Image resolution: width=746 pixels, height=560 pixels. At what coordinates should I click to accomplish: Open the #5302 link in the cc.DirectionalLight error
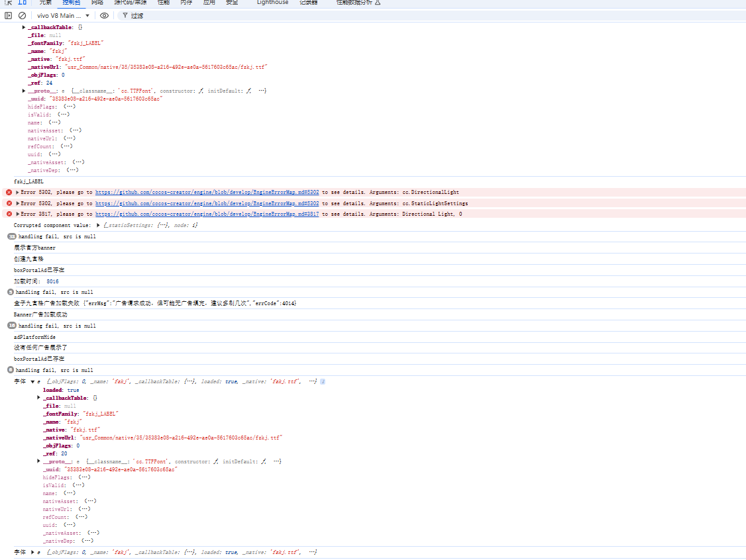tap(207, 193)
